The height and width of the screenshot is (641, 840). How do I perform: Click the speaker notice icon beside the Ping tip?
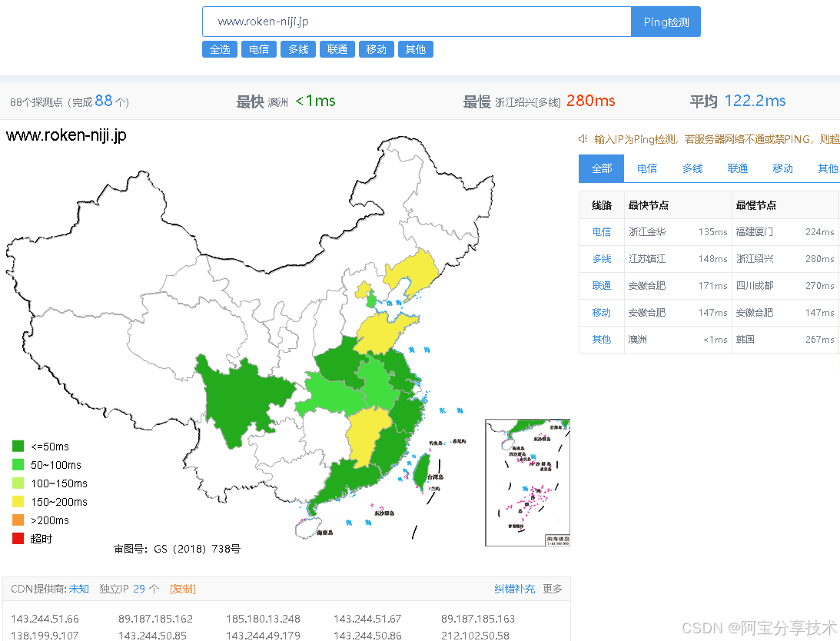tap(583, 139)
